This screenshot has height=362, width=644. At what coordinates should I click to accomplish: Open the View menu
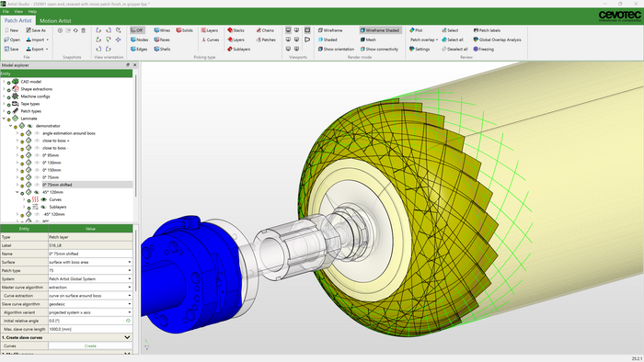(18, 11)
